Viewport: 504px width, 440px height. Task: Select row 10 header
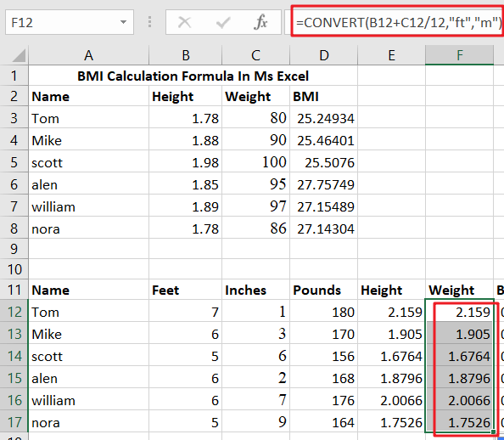click(x=14, y=269)
